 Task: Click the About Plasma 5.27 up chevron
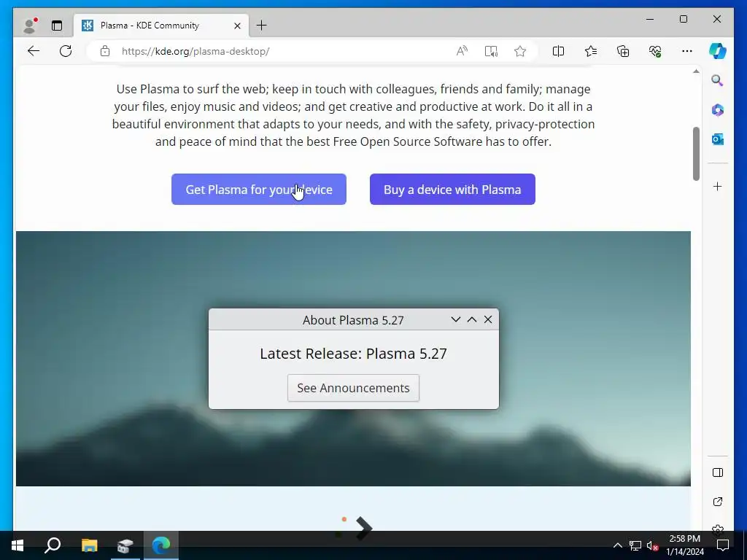click(x=472, y=319)
